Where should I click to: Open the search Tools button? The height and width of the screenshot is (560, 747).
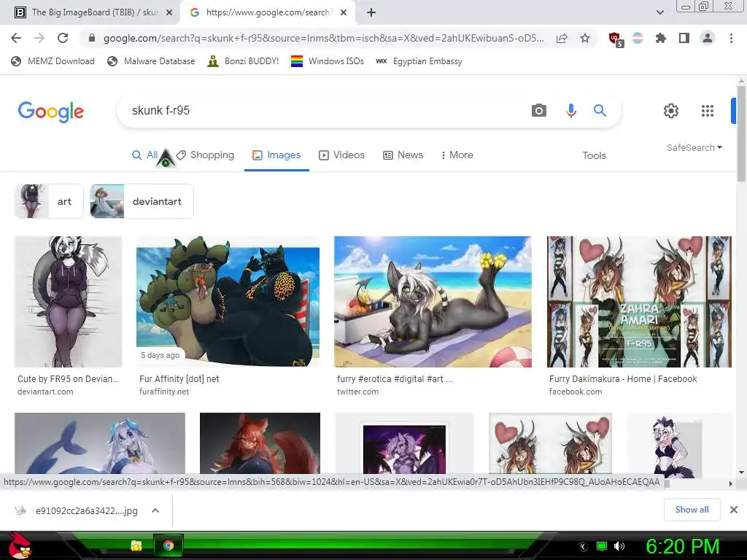[594, 155]
